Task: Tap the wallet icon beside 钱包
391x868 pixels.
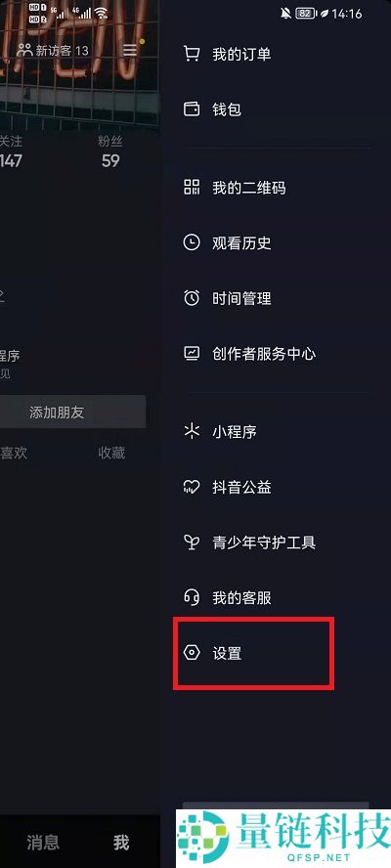Action: (x=192, y=109)
